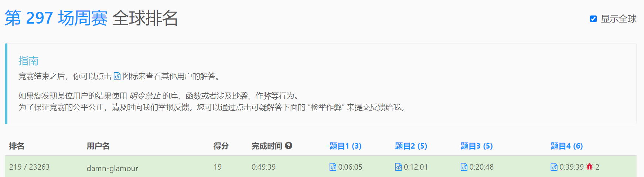Open the 题目1 (3) problem link

[x=345, y=146]
